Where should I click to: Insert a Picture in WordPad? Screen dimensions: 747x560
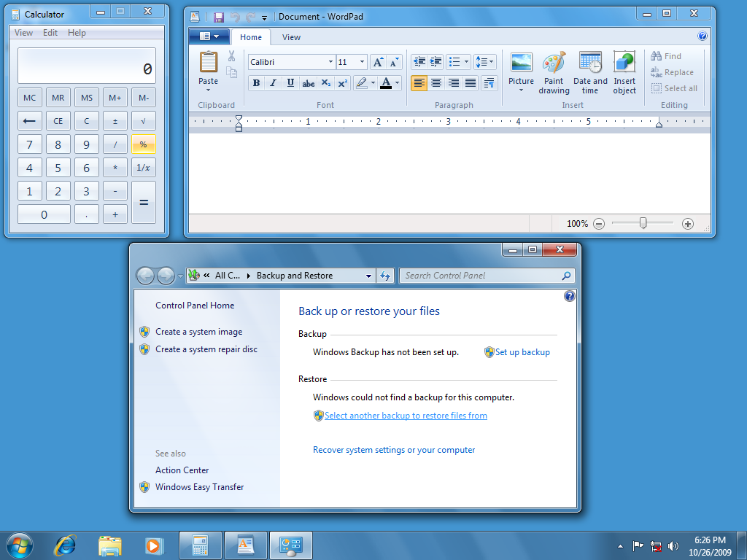[521, 63]
